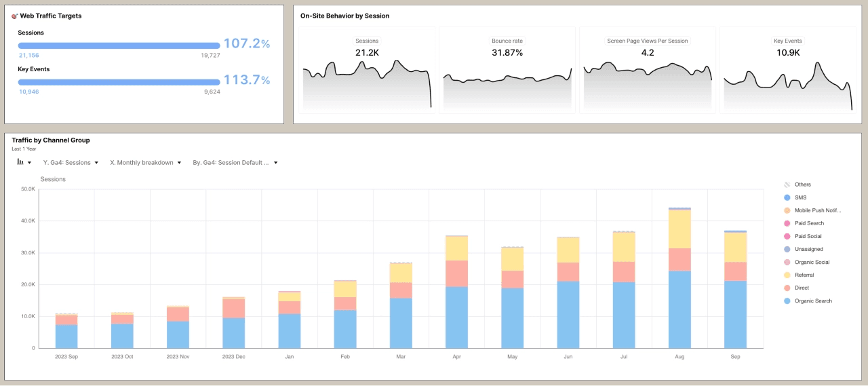Click the Sessions target progress bar
The image size is (868, 386).
pyautogui.click(x=119, y=45)
